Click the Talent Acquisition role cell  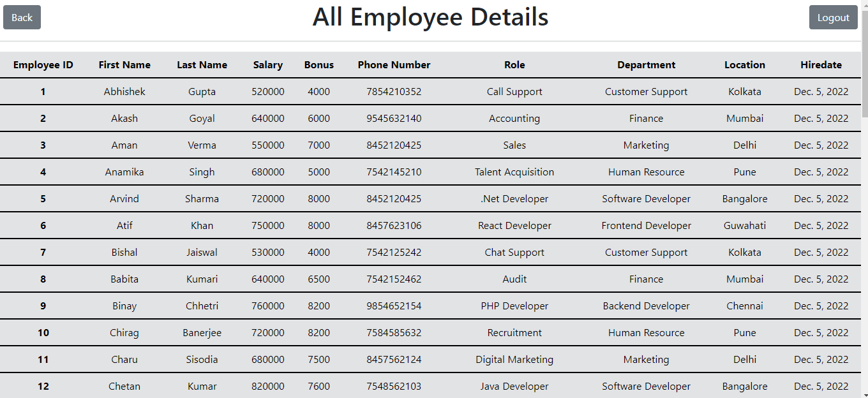[x=514, y=172]
